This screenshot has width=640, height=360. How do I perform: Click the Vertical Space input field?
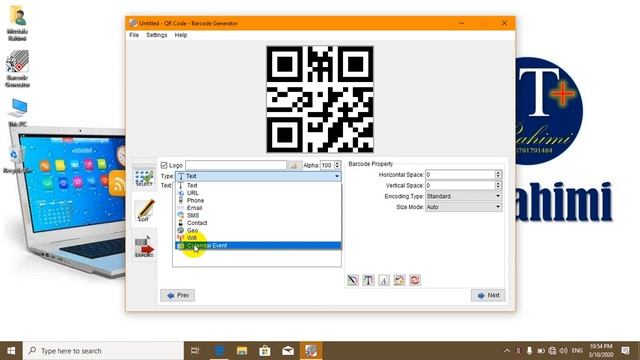(x=460, y=185)
